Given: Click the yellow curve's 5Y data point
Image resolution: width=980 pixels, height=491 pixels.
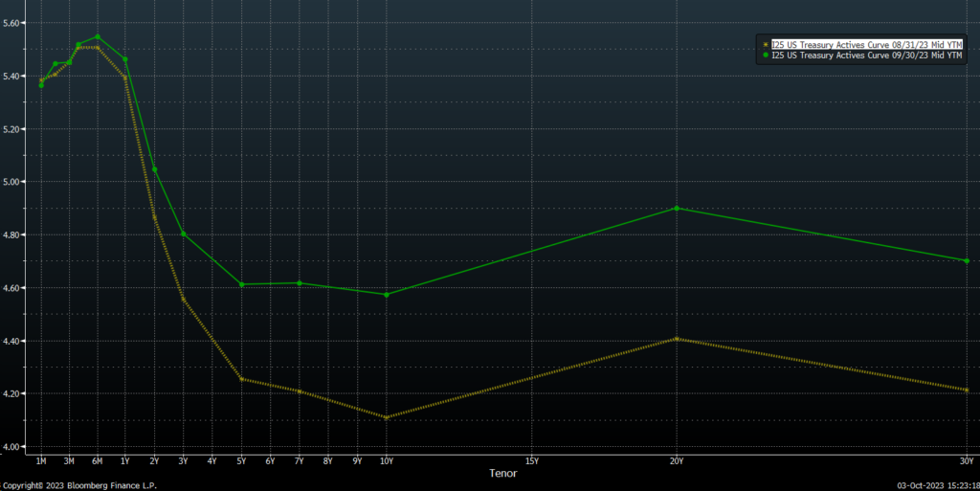Looking at the screenshot, I should pyautogui.click(x=241, y=379).
